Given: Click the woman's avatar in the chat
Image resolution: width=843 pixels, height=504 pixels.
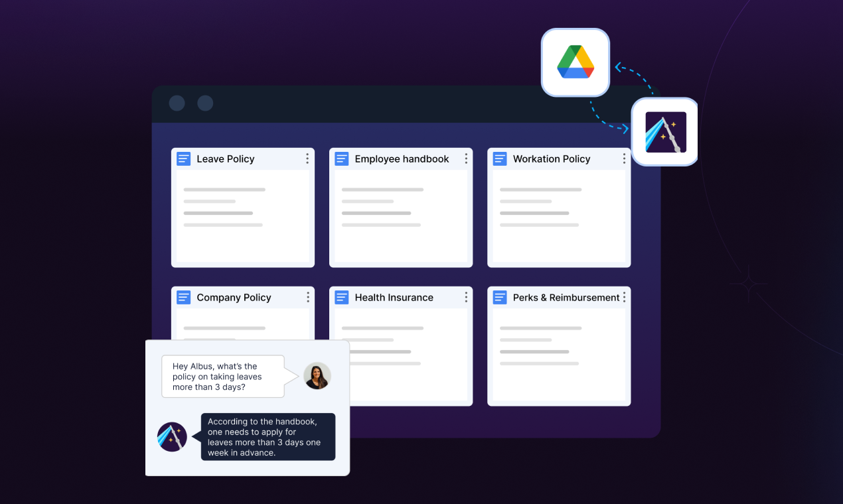Looking at the screenshot, I should point(317,376).
